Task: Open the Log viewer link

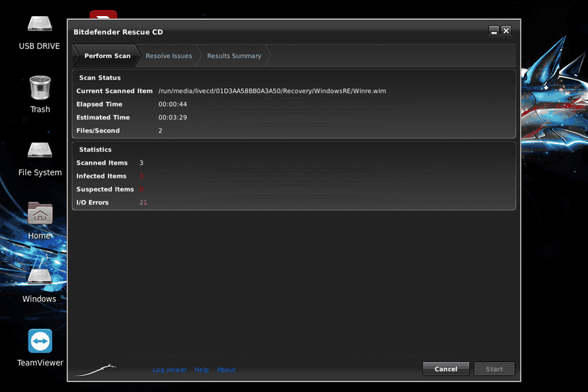Action: click(169, 370)
